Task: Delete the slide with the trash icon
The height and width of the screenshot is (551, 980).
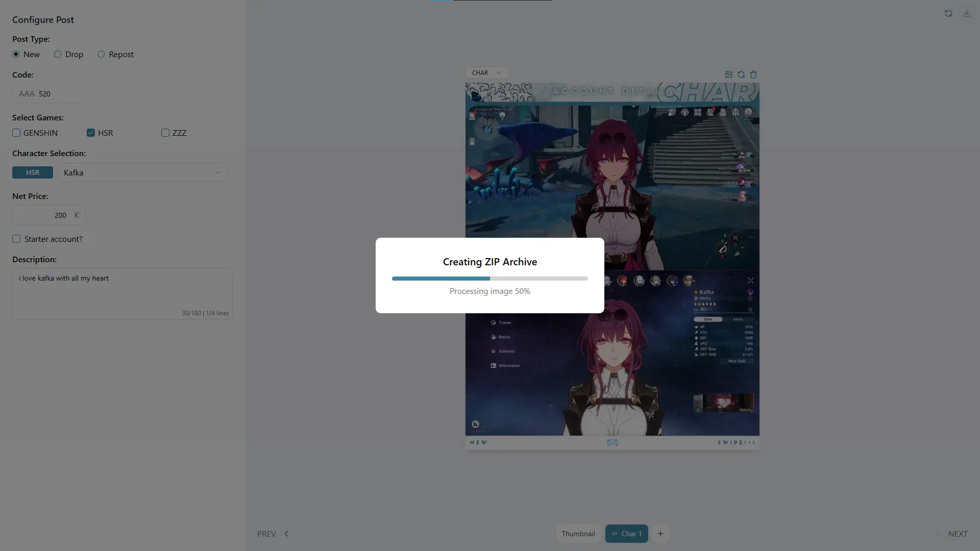Action: click(x=753, y=74)
